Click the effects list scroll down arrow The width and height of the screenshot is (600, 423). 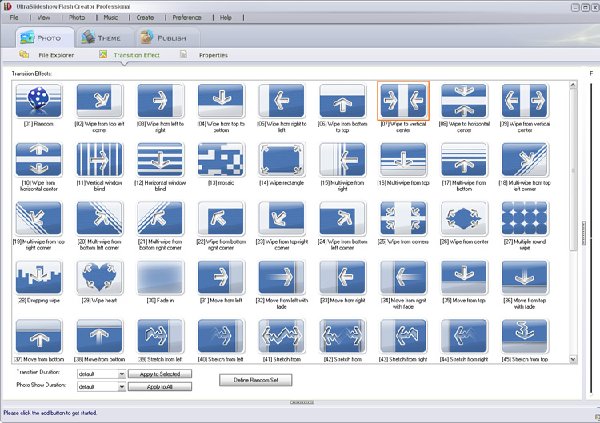pyautogui.click(x=573, y=359)
